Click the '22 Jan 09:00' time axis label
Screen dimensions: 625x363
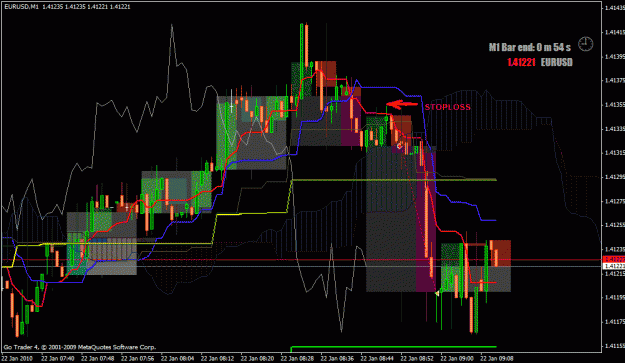pyautogui.click(x=456, y=358)
